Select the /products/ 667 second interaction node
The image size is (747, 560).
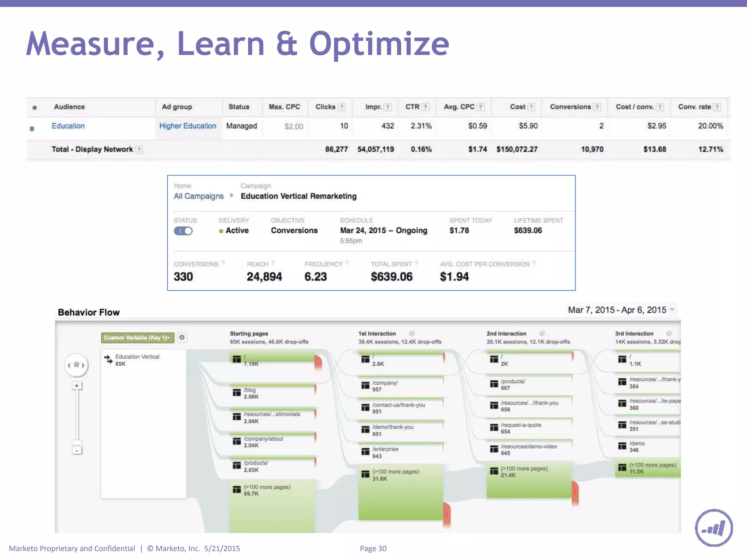point(529,383)
